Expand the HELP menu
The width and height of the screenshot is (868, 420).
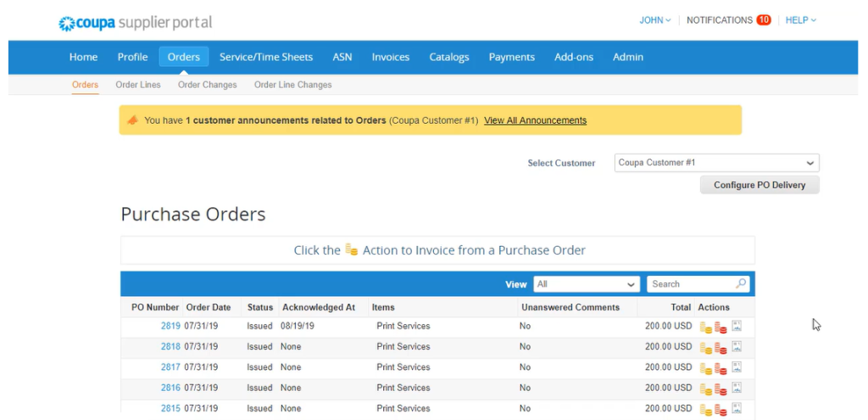[x=800, y=20]
